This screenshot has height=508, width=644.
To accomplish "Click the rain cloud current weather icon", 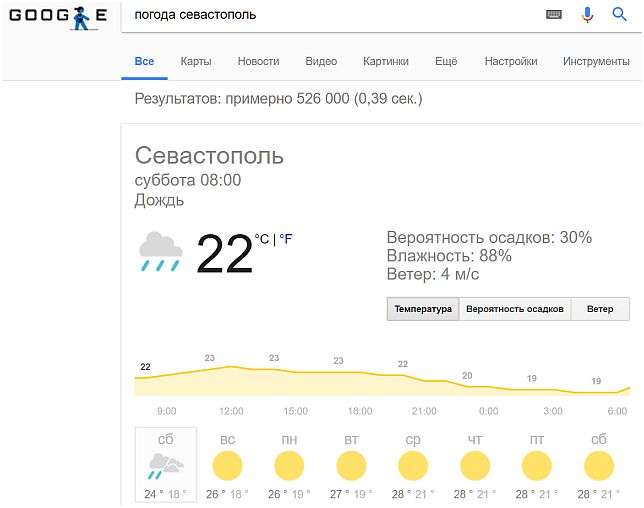I will [161, 251].
